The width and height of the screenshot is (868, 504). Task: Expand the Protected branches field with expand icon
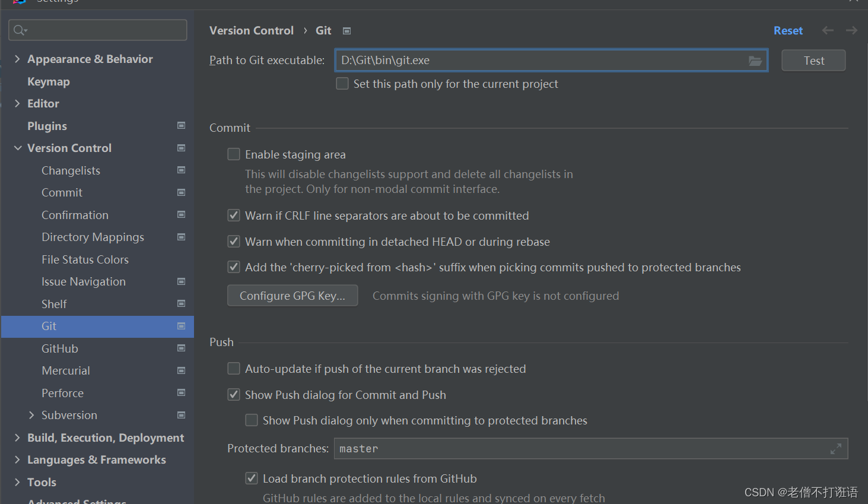(x=835, y=449)
